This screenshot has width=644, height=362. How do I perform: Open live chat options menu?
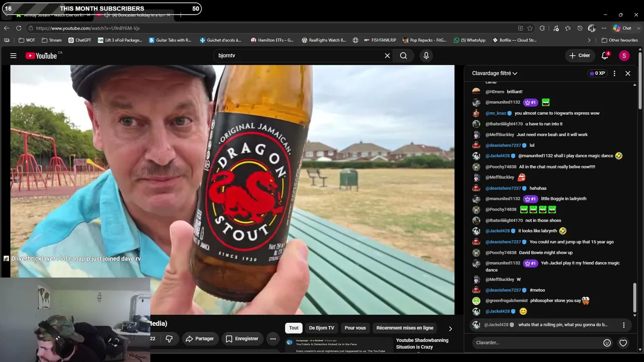pos(614,73)
